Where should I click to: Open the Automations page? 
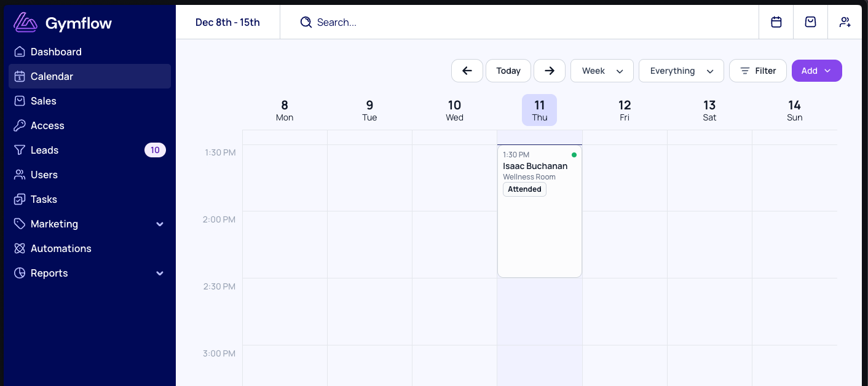[90, 248]
